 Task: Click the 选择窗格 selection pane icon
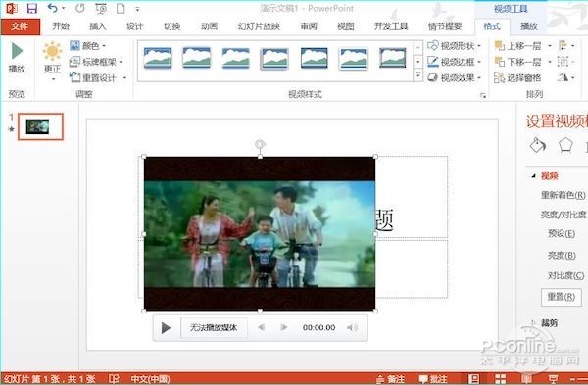[499, 77]
